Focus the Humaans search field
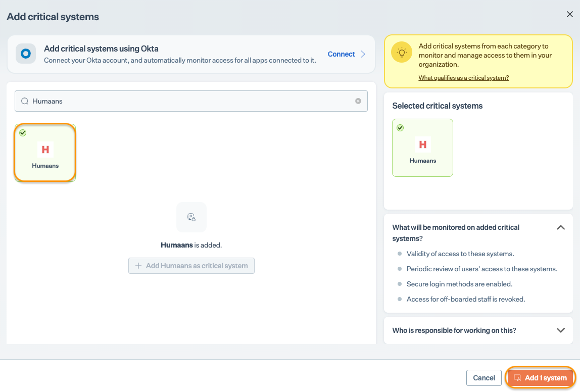 [x=191, y=101]
